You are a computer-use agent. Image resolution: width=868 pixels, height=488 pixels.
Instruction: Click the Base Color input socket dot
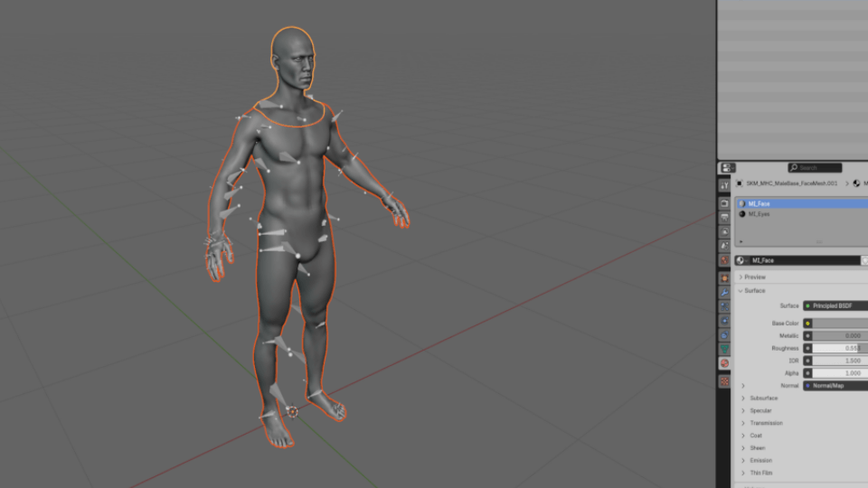pyautogui.click(x=807, y=324)
